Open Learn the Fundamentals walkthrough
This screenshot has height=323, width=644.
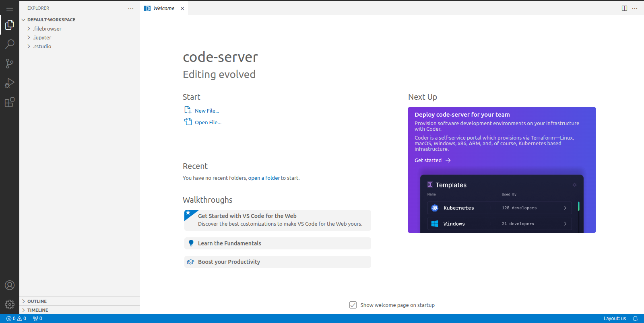(x=229, y=243)
